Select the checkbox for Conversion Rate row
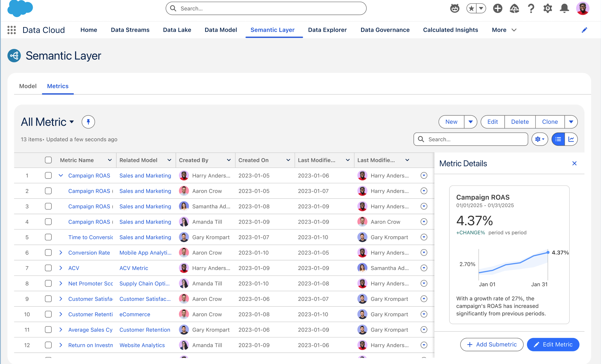Viewport: 601px width, 364px height. coord(48,253)
